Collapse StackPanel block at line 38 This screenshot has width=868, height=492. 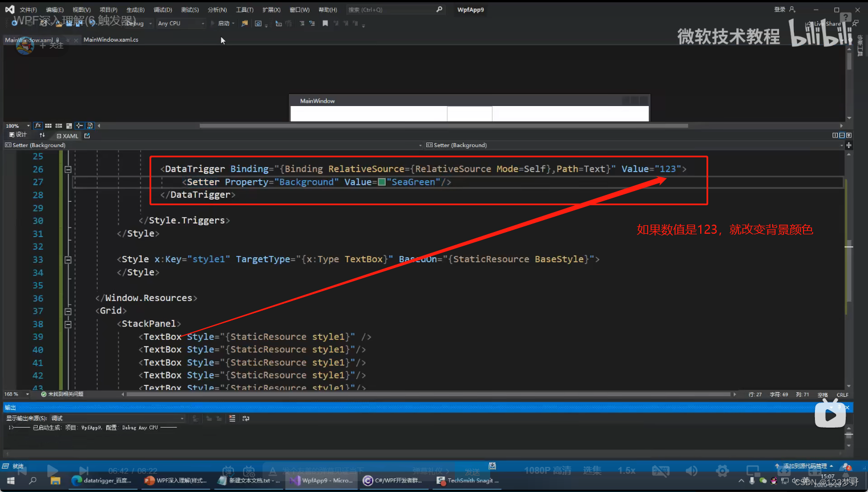68,324
